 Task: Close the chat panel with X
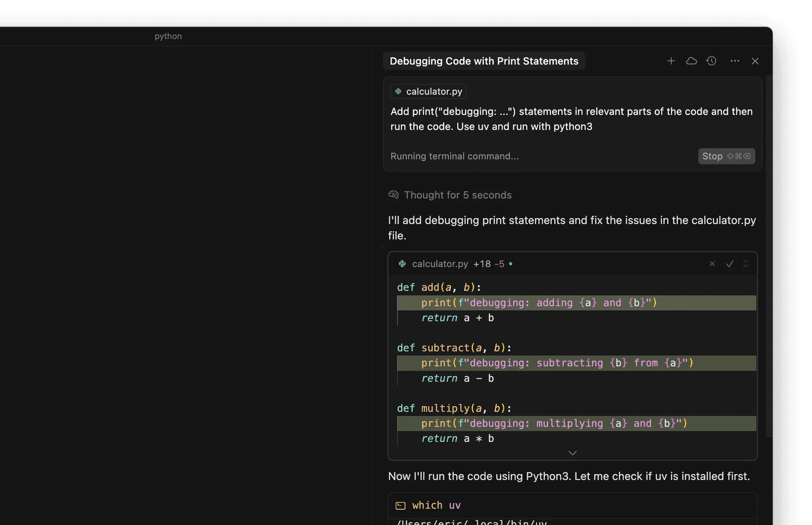click(x=755, y=61)
